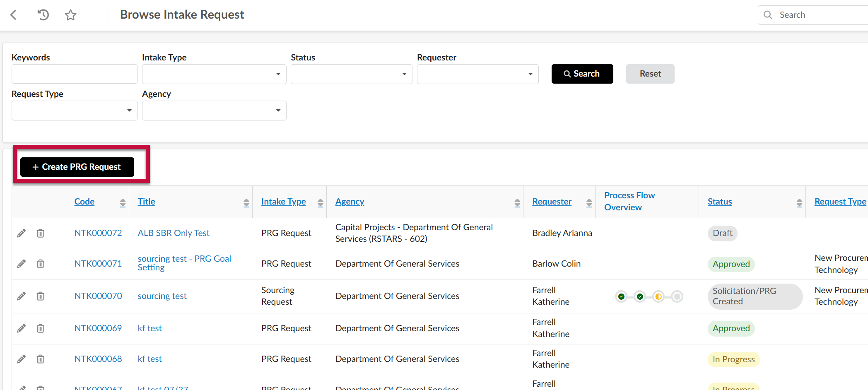This screenshot has height=390, width=868.
Task: Click the Status column header link
Action: [x=720, y=202]
